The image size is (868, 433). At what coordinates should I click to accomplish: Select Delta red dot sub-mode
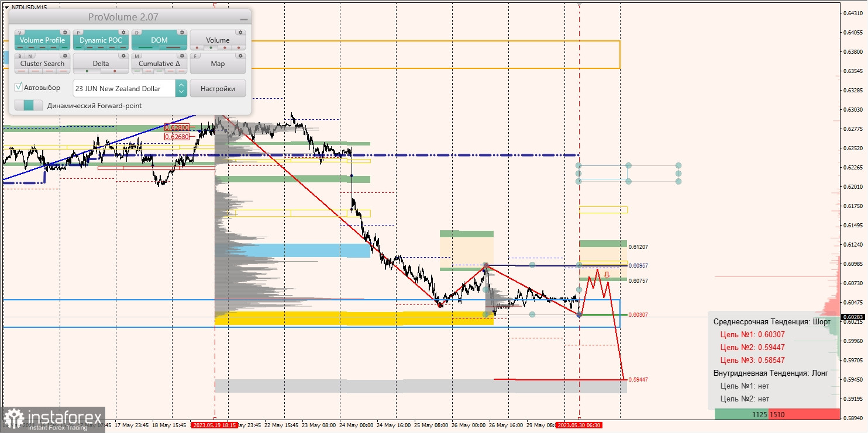115,71
